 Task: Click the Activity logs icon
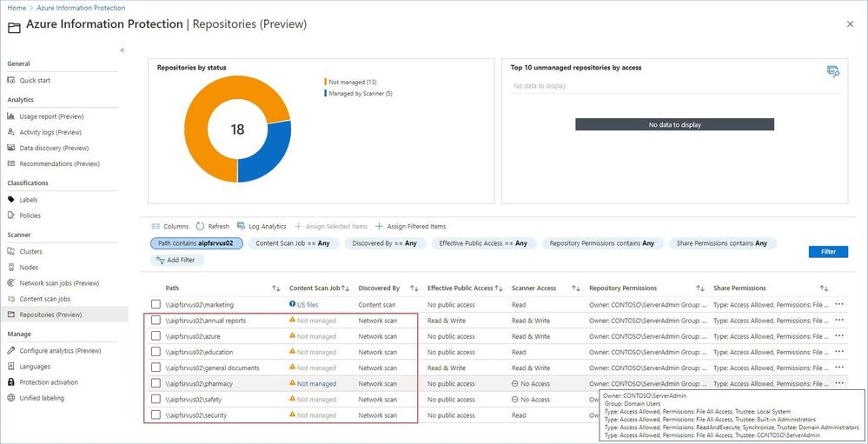click(x=11, y=132)
